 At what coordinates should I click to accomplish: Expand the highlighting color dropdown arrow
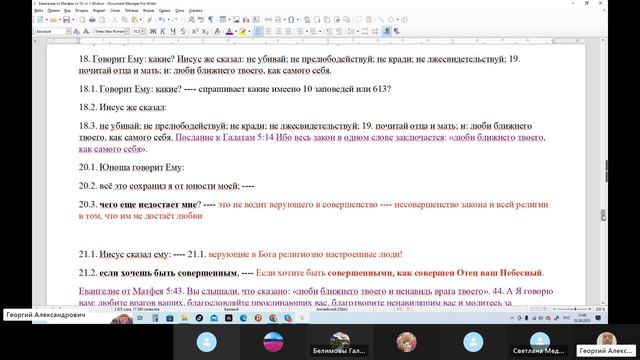(249, 31)
